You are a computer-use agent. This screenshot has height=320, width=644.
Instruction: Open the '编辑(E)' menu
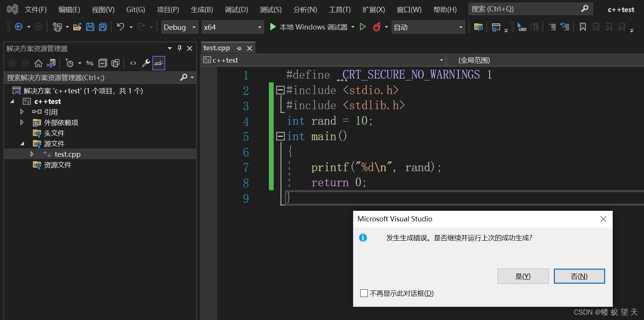coord(69,9)
